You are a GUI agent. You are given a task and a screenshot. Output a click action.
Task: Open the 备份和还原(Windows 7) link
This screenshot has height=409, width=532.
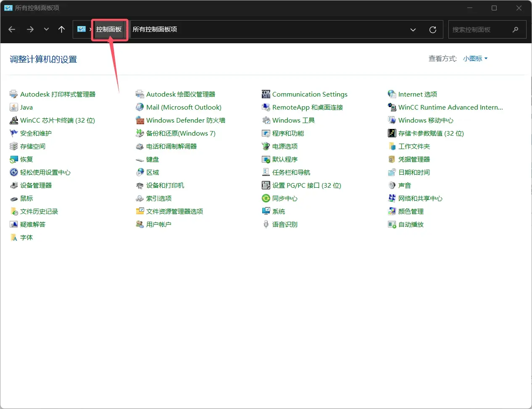(181, 133)
